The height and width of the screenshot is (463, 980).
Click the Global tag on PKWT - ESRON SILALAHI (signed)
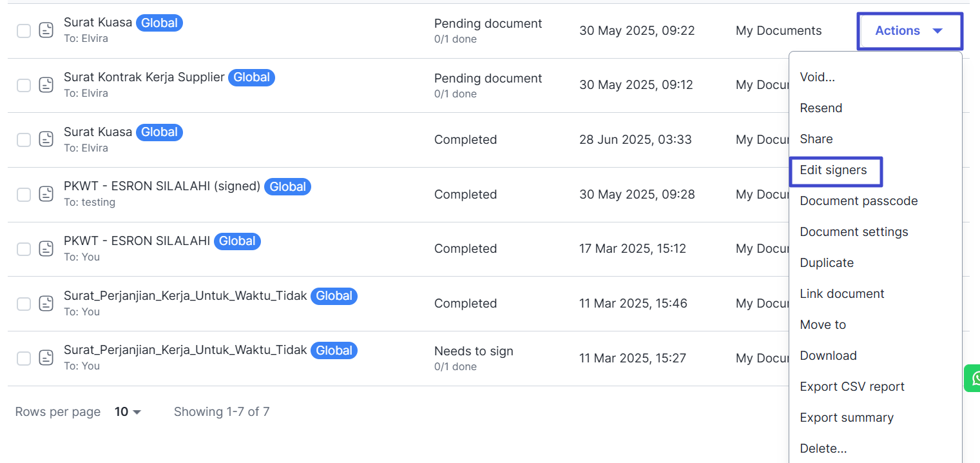coord(287,187)
